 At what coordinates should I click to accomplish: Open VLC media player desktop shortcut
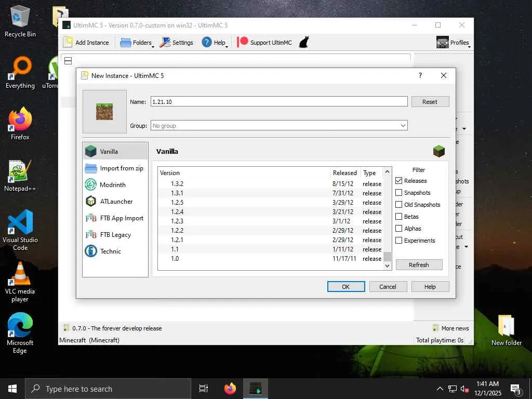point(20,282)
